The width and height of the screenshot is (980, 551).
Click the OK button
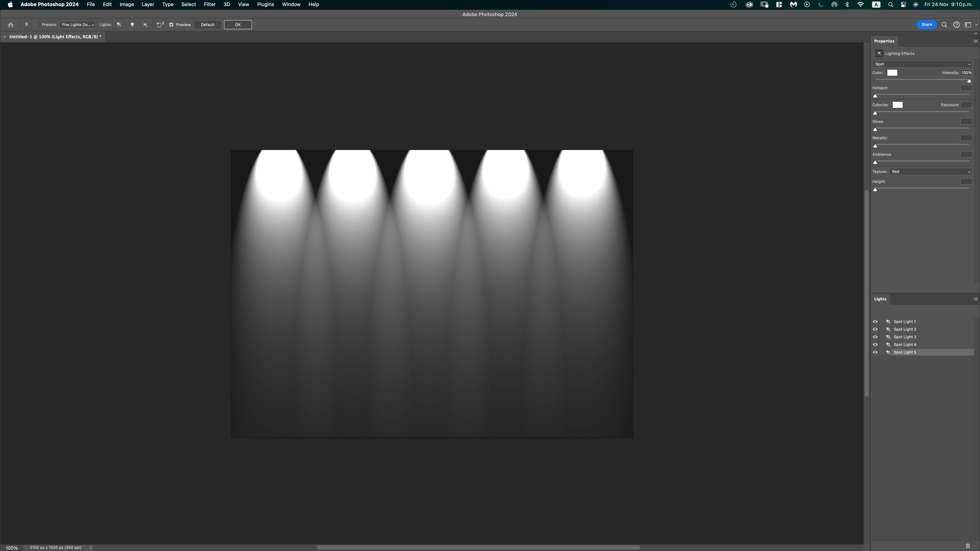(238, 25)
